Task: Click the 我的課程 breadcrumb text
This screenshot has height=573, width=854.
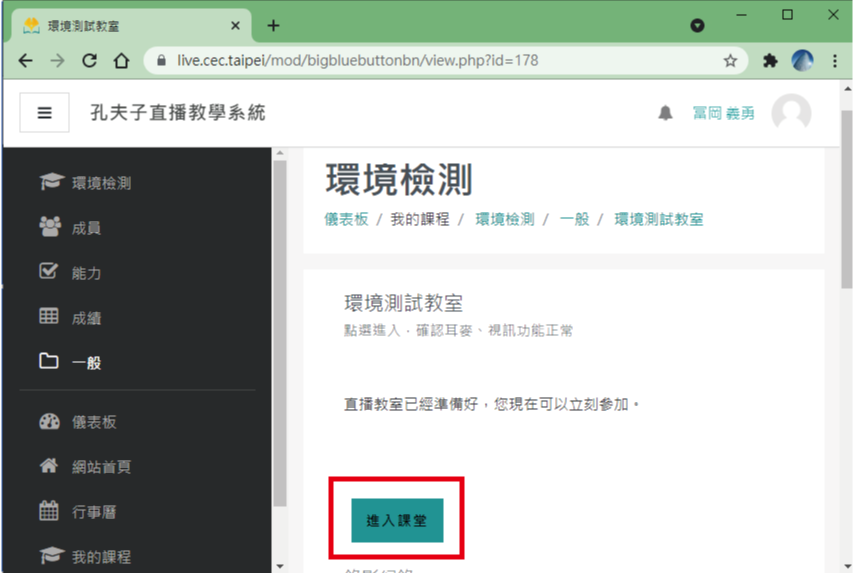Action: [x=420, y=220]
